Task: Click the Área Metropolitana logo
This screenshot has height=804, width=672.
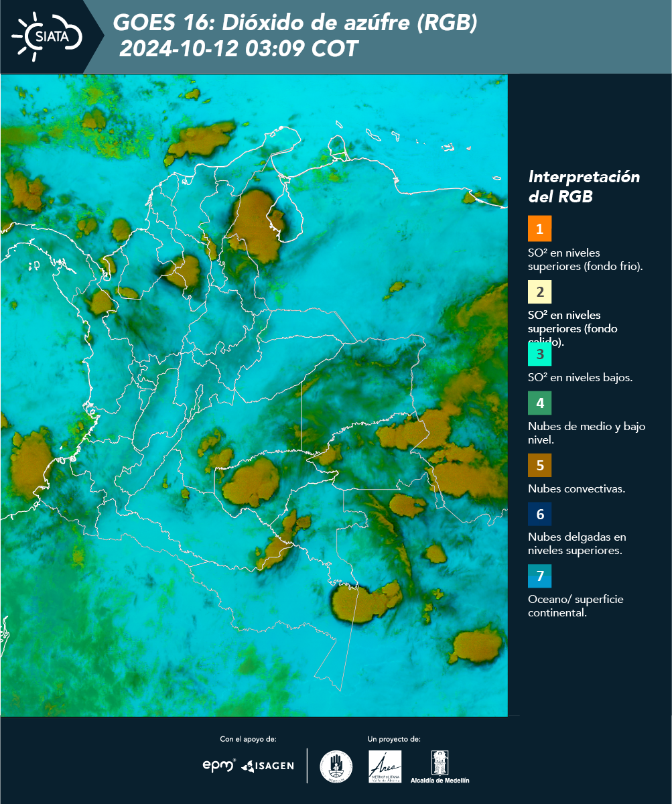Action: 385,766
